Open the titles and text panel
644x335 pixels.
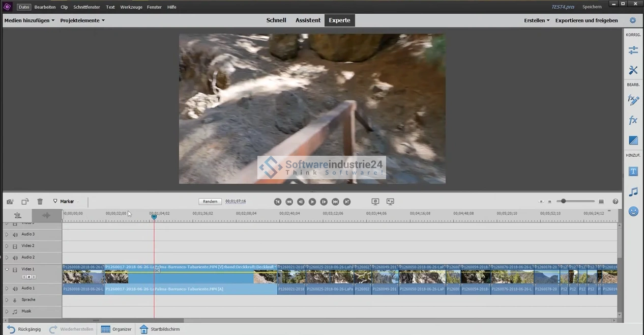[x=633, y=172]
